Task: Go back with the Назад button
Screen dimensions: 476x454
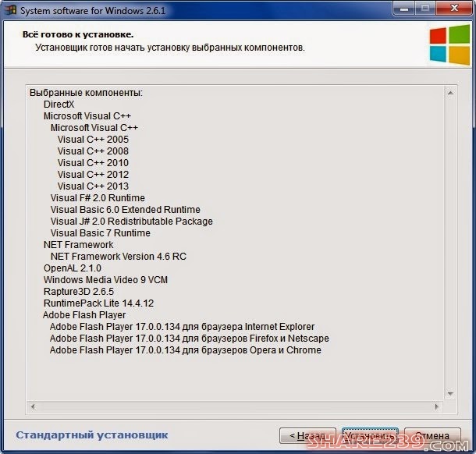Action: (x=307, y=436)
